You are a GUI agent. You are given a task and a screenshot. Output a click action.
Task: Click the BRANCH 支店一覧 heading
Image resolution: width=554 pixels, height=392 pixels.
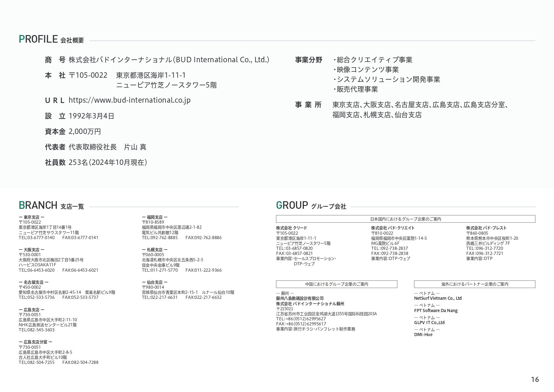[51, 206]
